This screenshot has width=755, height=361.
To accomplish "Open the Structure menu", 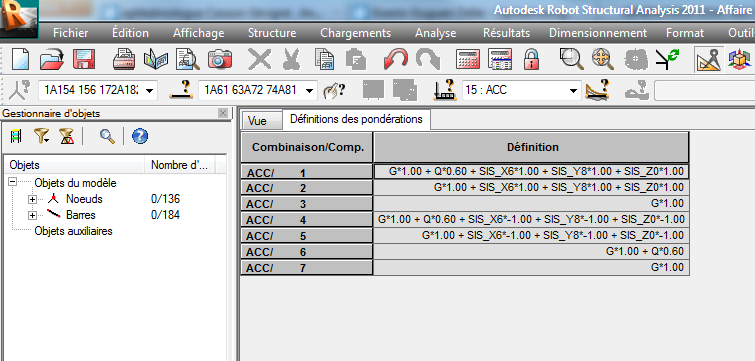I will [272, 33].
